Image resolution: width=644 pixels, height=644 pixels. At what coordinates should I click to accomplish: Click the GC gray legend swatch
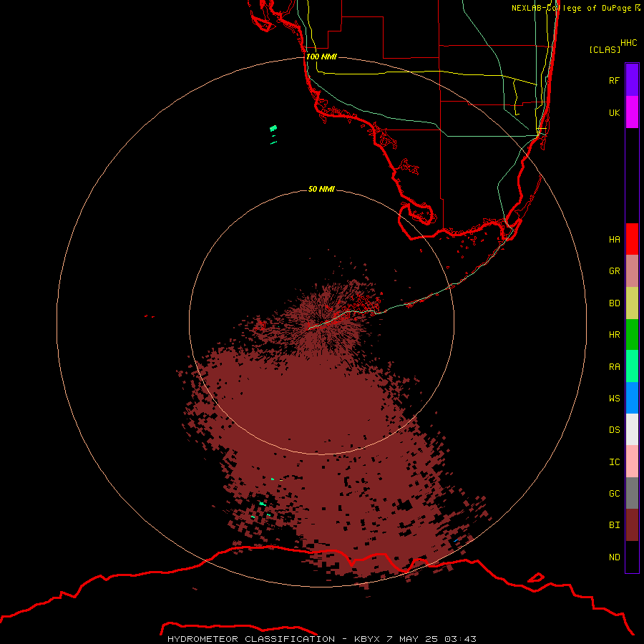pos(632,493)
